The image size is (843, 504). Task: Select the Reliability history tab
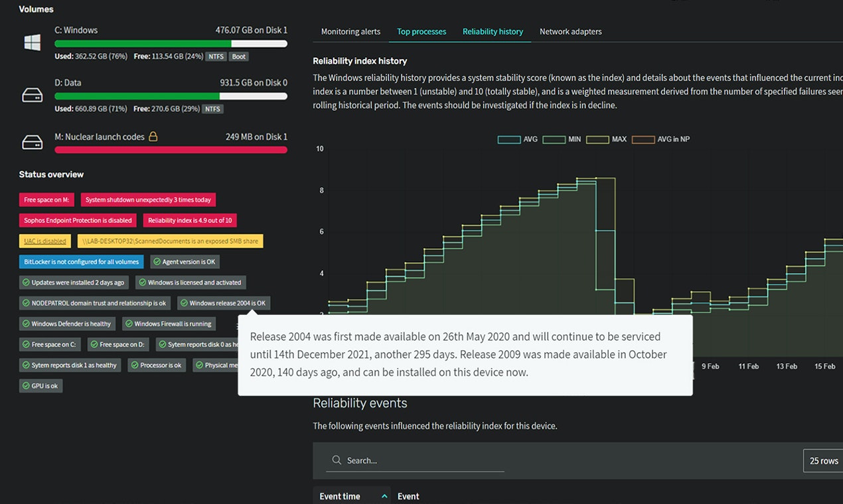point(493,32)
